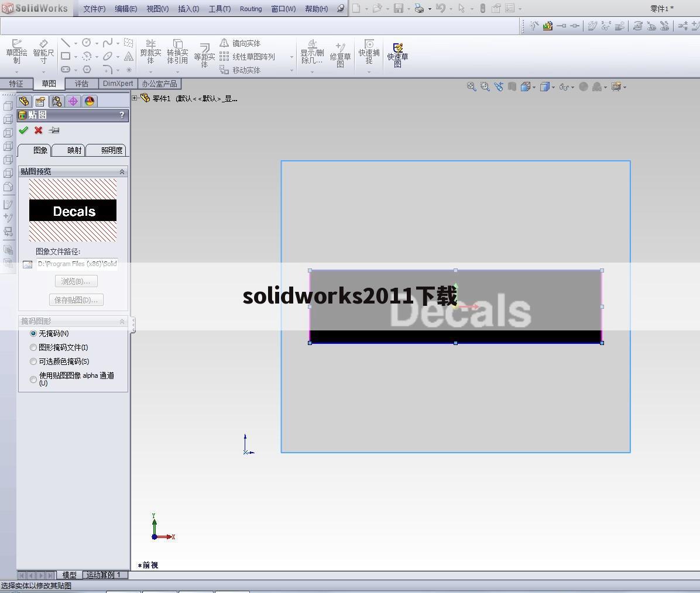Click the Print icon in top toolbar
Image resolution: width=700 pixels, height=593 pixels.
tap(418, 8)
